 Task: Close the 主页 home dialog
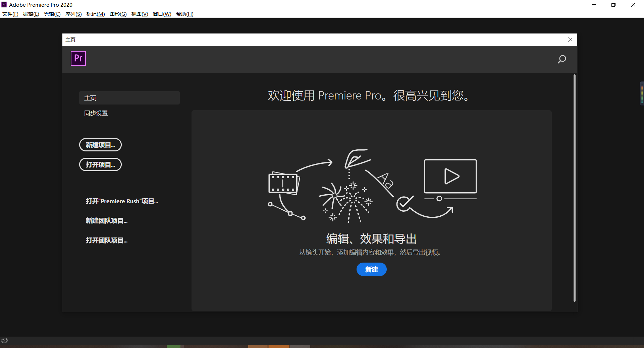point(570,40)
